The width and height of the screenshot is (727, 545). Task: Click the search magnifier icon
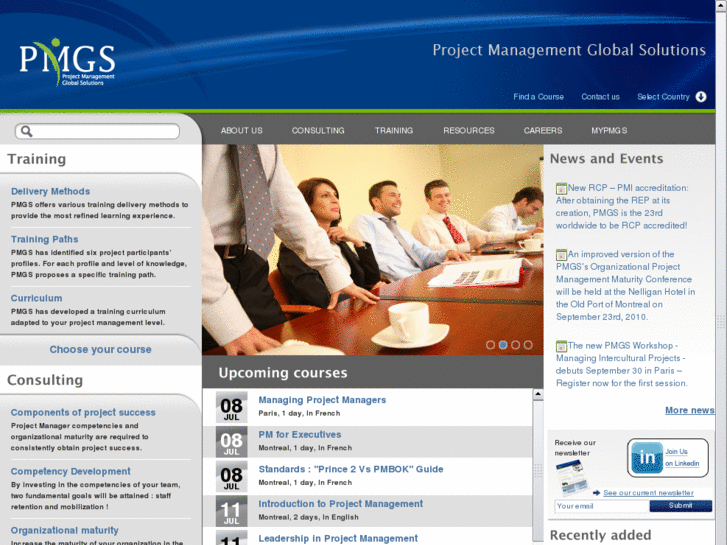26,131
